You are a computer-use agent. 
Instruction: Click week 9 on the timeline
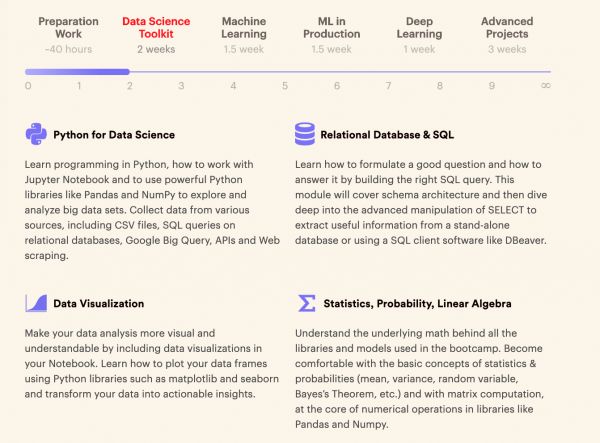coord(492,86)
